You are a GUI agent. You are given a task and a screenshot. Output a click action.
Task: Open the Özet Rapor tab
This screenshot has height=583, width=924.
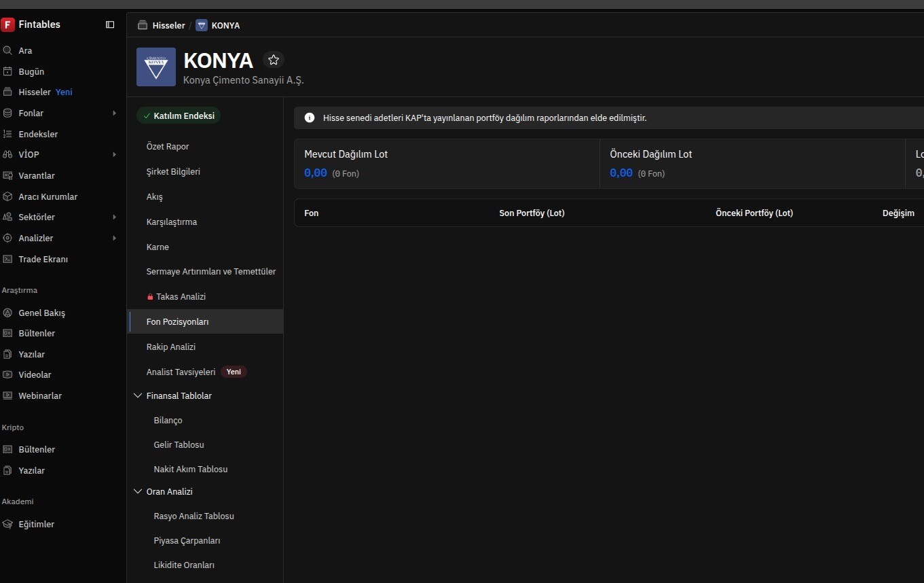(x=168, y=146)
